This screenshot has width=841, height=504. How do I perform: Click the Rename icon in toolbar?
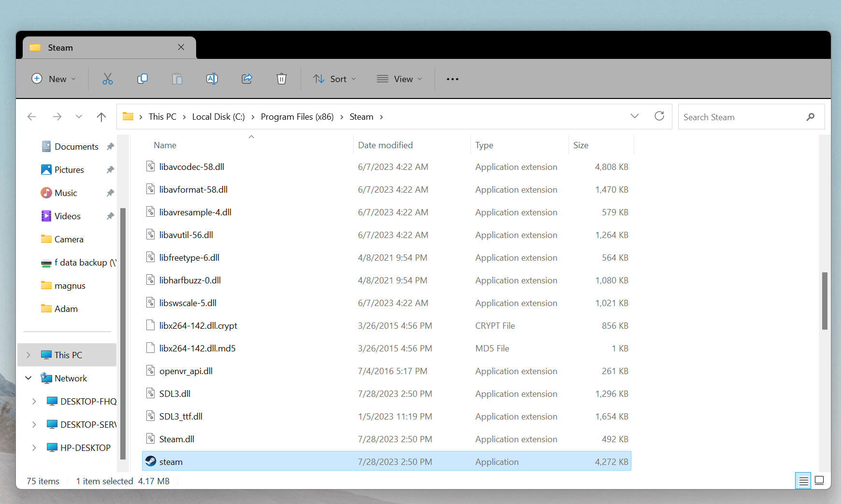tap(212, 79)
